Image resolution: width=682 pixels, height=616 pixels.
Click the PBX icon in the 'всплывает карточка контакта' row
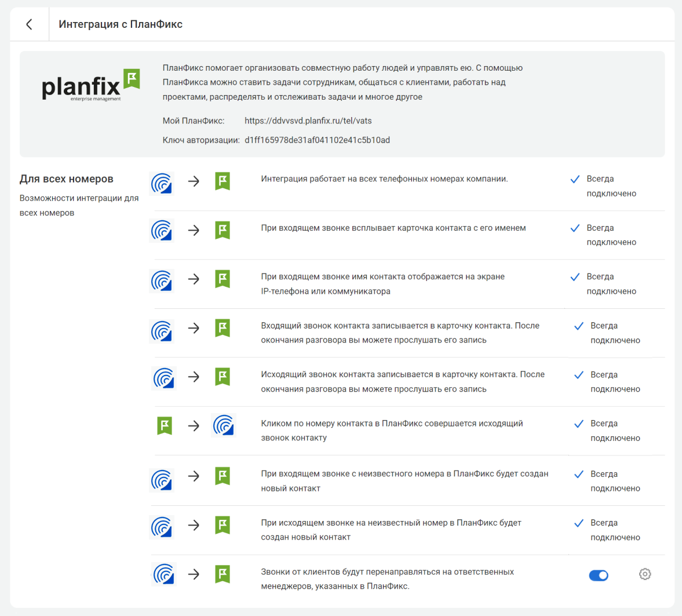click(x=162, y=230)
